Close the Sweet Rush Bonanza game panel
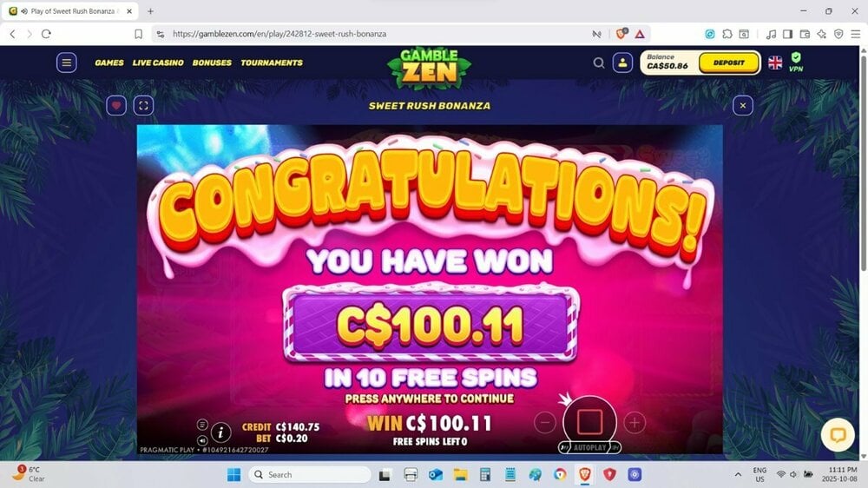 click(x=743, y=105)
